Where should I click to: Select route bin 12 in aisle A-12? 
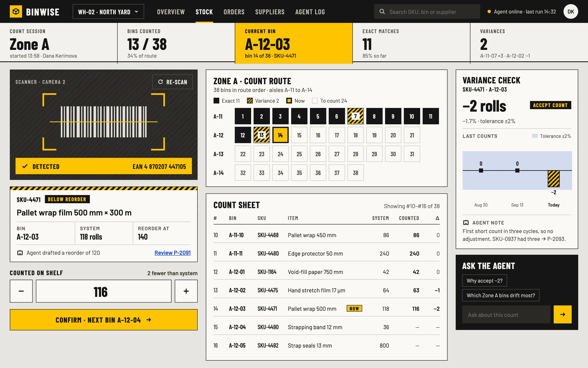tap(243, 135)
